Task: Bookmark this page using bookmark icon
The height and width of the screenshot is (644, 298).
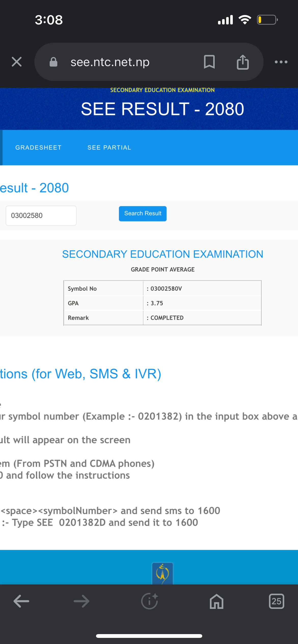Action: coord(209,62)
